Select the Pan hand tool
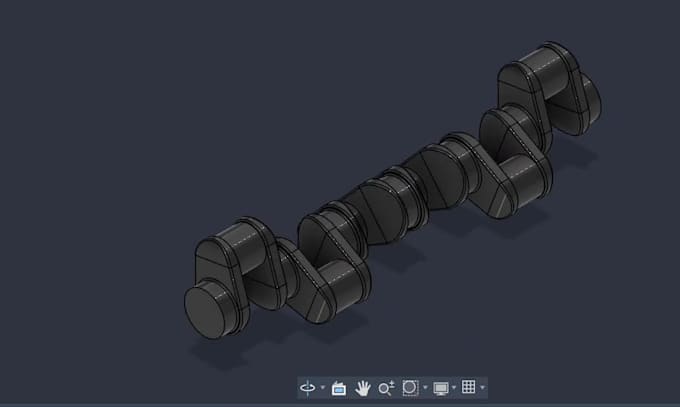 [362, 388]
